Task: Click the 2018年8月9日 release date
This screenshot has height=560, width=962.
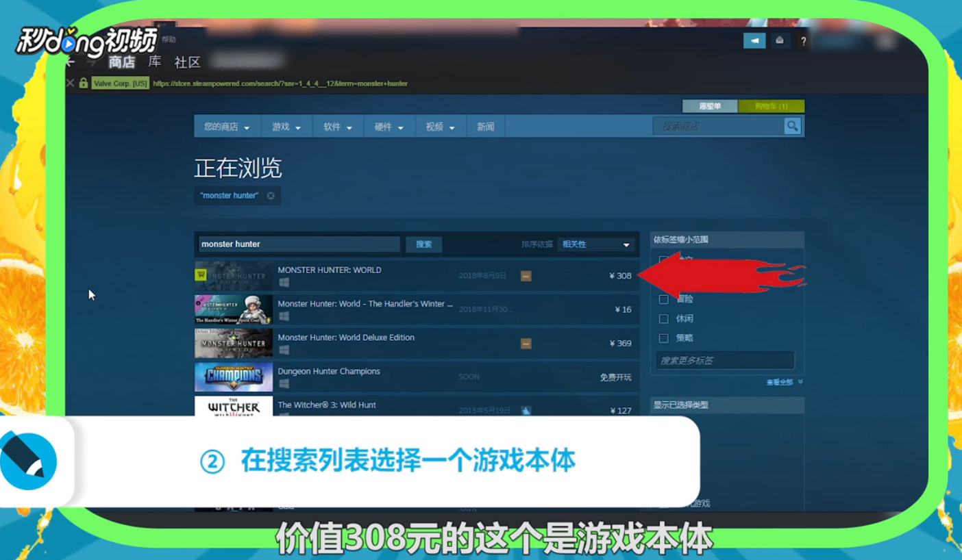Action: coord(482,276)
